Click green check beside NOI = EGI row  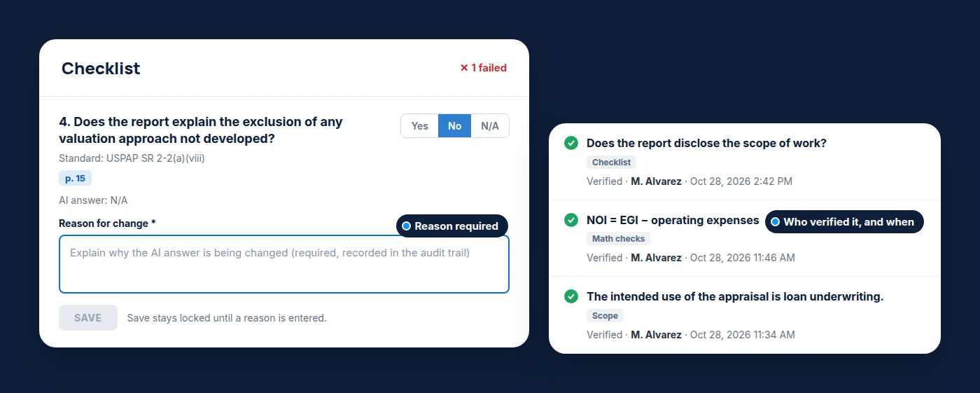(x=571, y=220)
